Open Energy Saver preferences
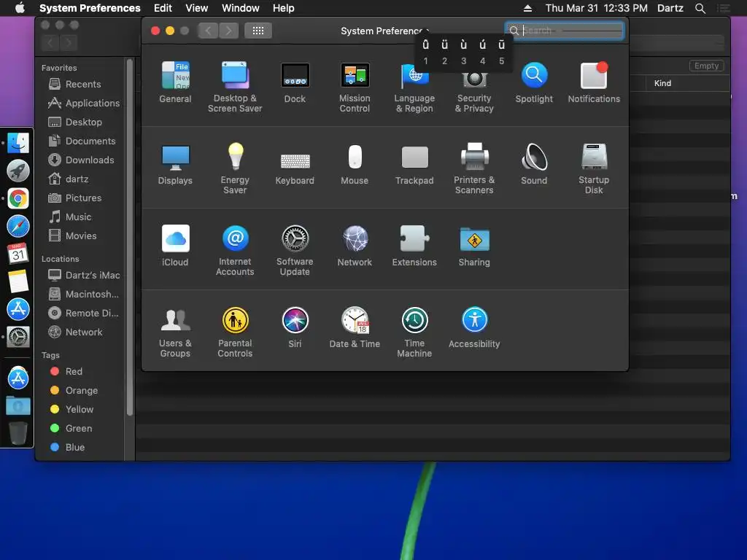Viewport: 747px width, 560px height. coord(235,168)
